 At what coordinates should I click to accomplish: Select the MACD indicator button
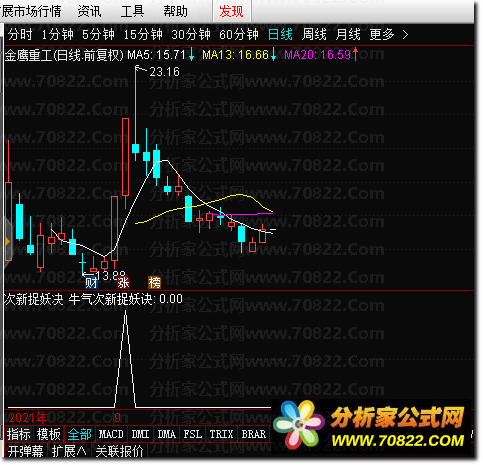point(111,434)
